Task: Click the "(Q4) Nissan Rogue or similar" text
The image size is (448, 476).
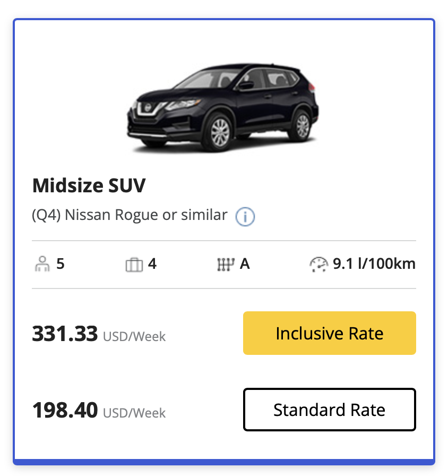Action: 130,215
